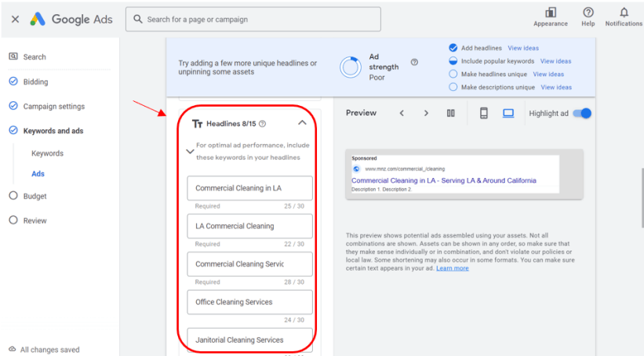
Task: Show previous ad preview
Action: [x=402, y=114]
